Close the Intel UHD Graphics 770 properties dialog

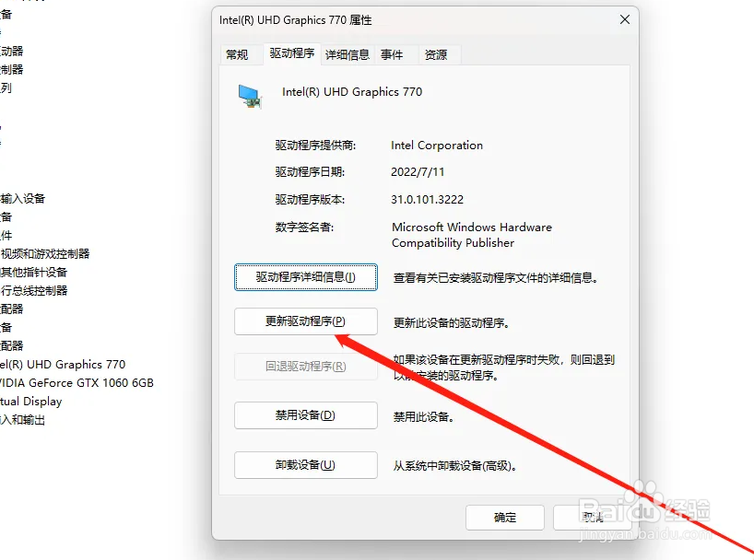tap(625, 19)
